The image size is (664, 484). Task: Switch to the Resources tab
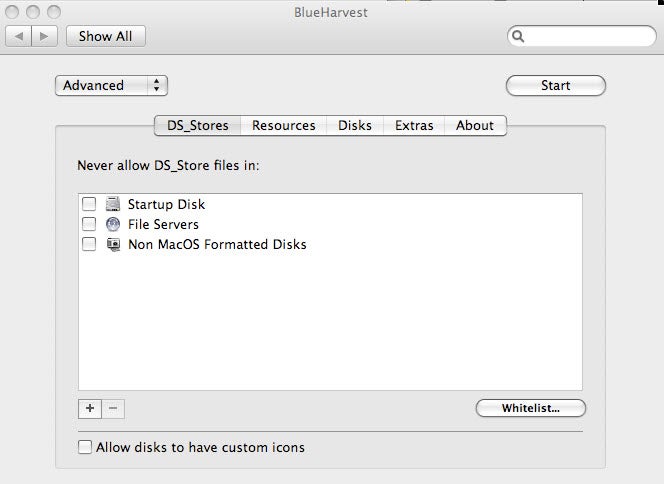coord(284,126)
